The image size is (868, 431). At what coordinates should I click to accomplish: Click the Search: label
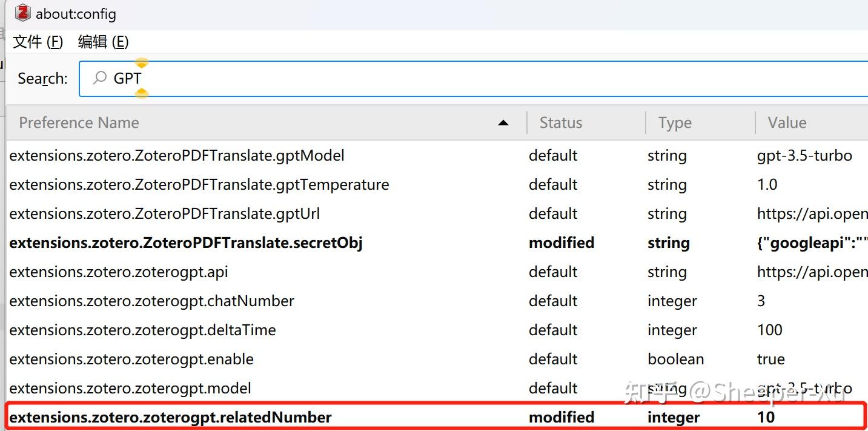coord(42,79)
